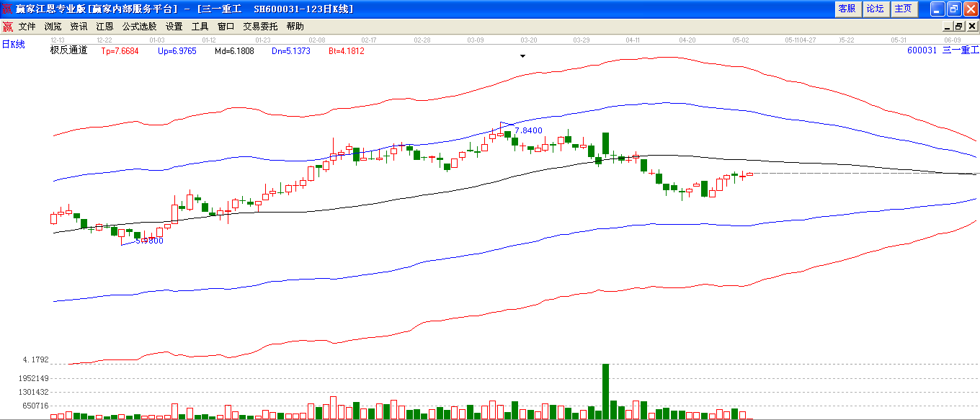
Task: Minimize the main application window
Action: (937, 9)
